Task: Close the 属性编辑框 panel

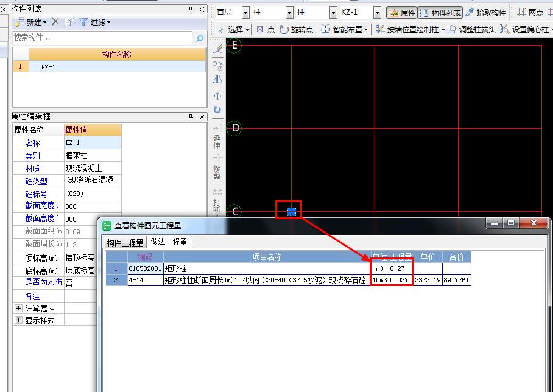Action: (x=202, y=117)
